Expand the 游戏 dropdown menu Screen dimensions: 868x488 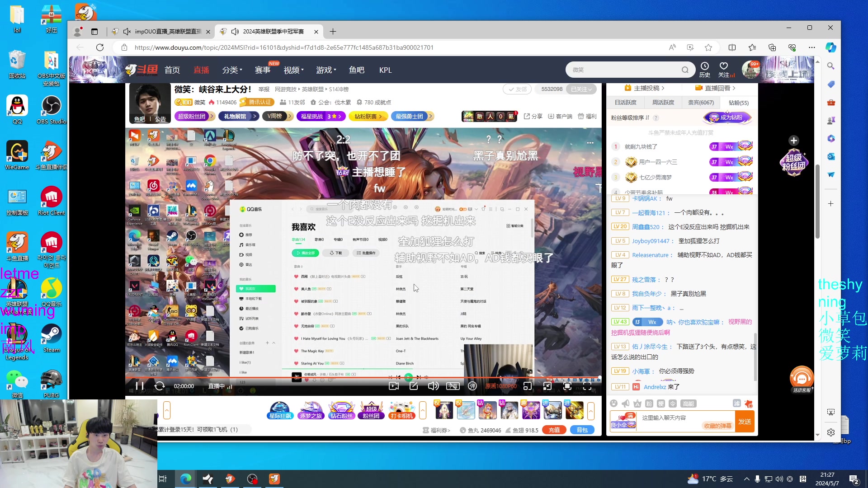pyautogui.click(x=326, y=70)
